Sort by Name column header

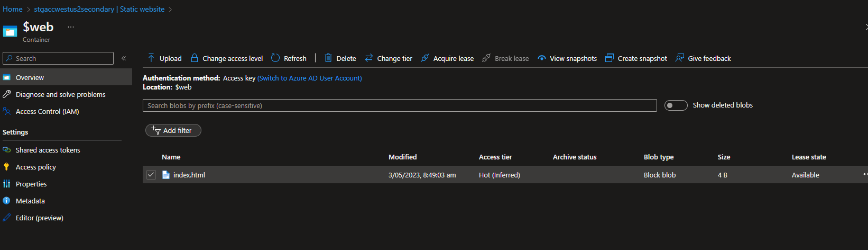point(171,157)
